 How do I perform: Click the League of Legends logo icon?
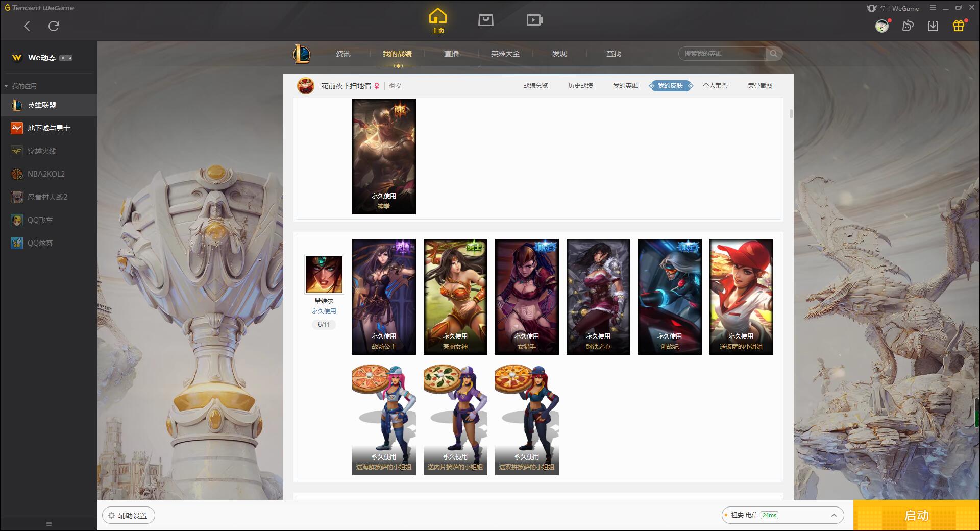(x=302, y=54)
